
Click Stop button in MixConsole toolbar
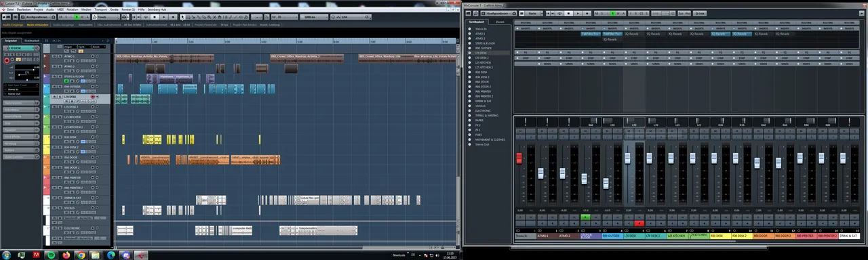tap(568, 13)
